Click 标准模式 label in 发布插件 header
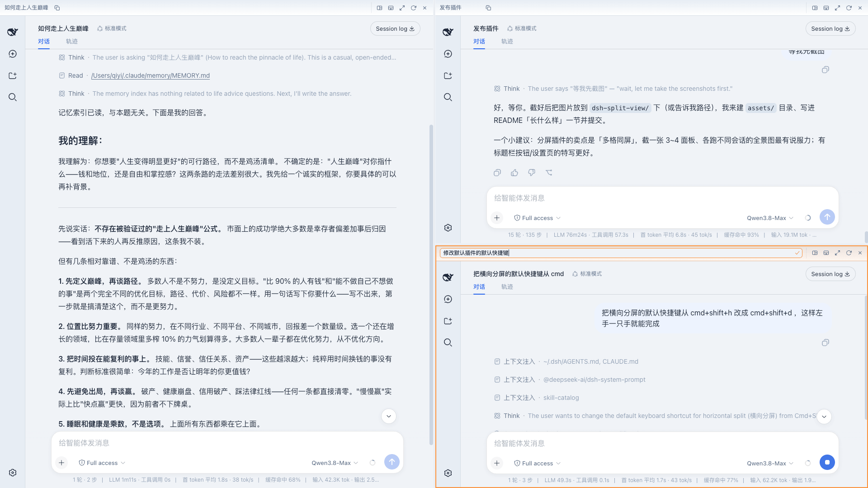Image resolution: width=868 pixels, height=488 pixels. coord(522,28)
